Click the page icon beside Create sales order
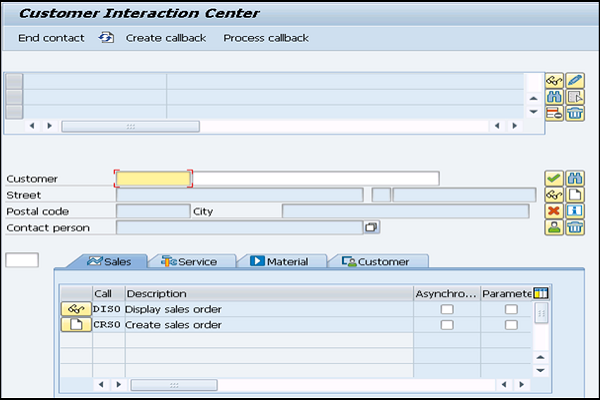The image size is (600, 400). 76,325
